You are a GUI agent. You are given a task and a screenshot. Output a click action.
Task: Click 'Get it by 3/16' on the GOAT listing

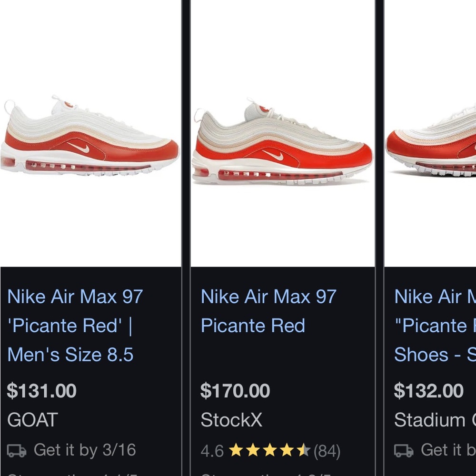[85, 450]
